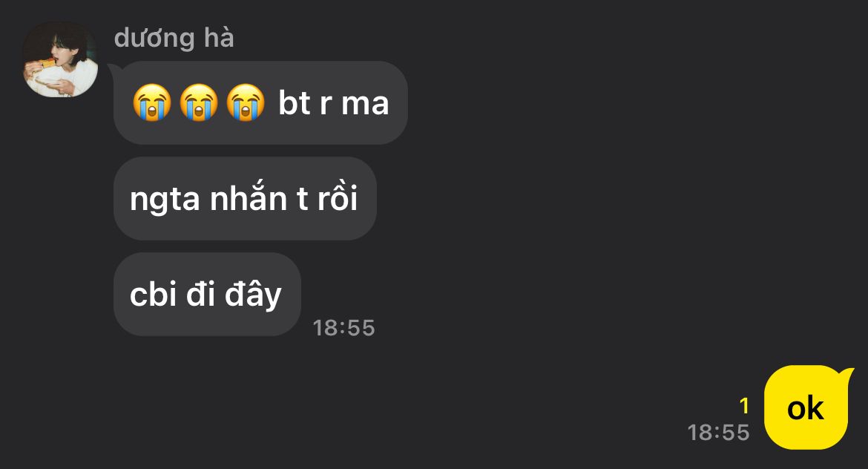Click the yellow bubble's pointed tail

pos(847,374)
